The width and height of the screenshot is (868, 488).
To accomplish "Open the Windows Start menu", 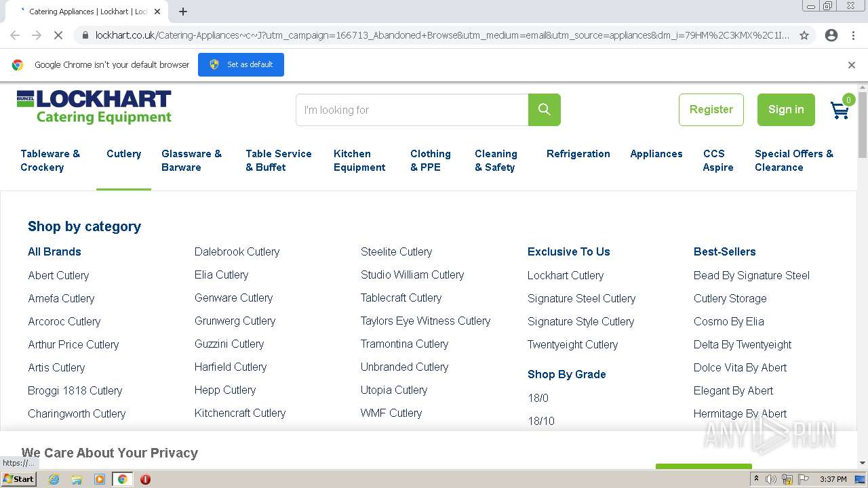I will click(19, 479).
